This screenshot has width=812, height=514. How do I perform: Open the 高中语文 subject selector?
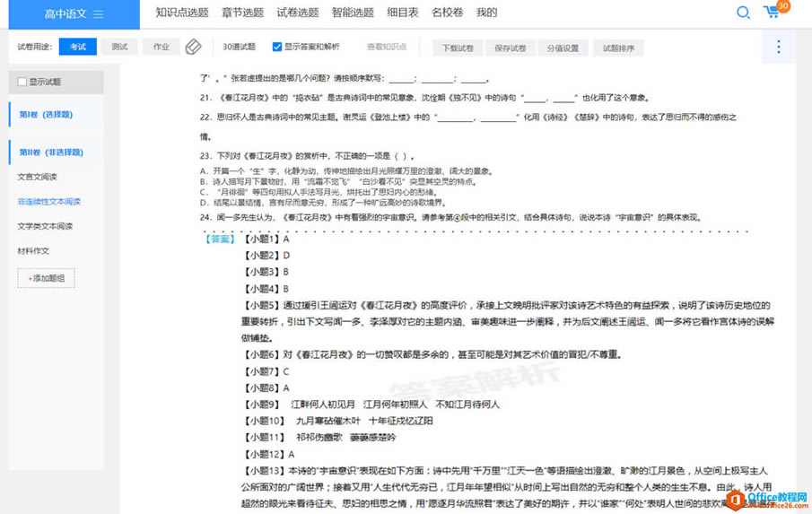coord(74,14)
